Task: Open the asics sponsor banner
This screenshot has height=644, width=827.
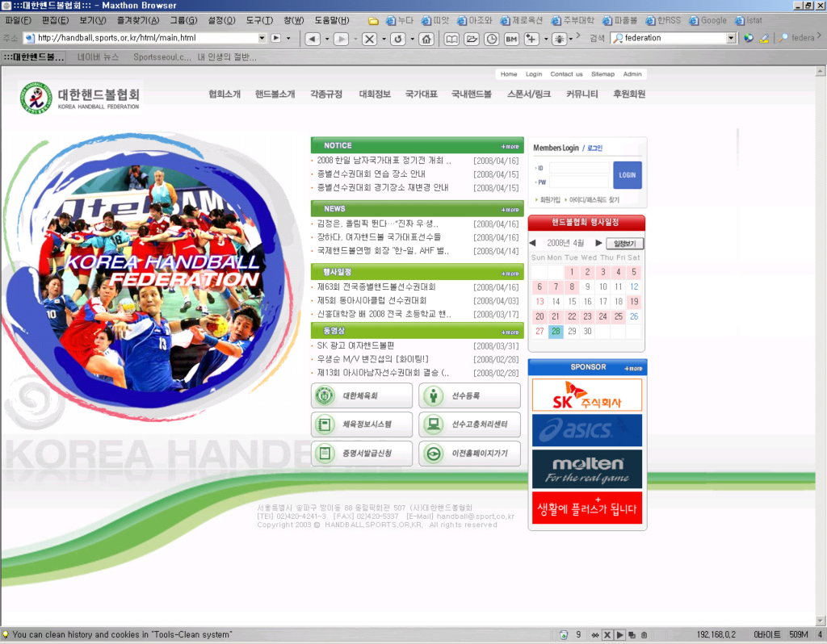Action: point(587,431)
